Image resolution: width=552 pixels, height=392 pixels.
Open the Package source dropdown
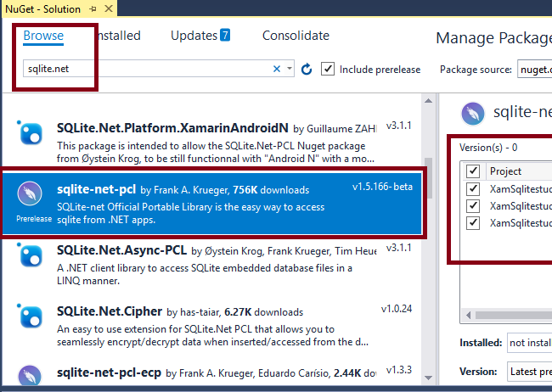coord(533,69)
